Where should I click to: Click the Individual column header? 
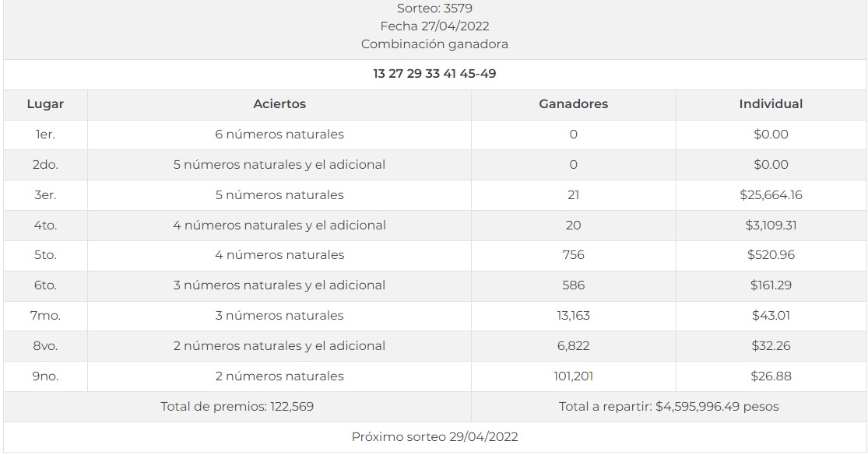(771, 104)
